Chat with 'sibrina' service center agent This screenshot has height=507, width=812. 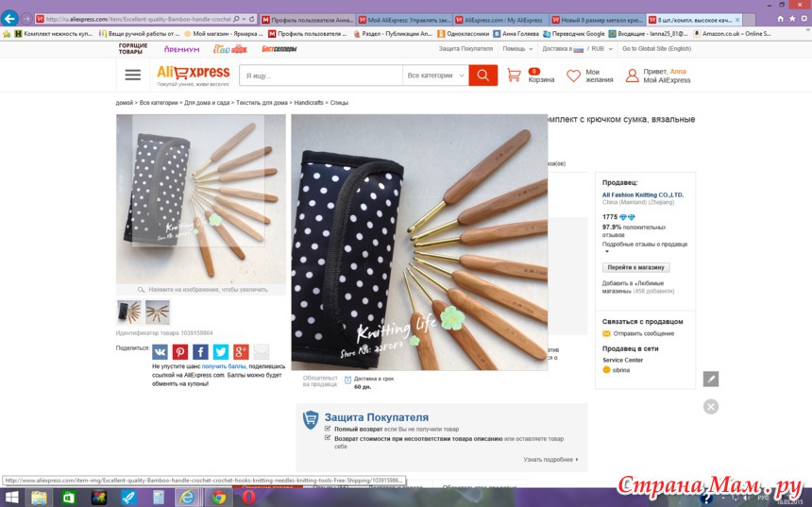point(617,370)
